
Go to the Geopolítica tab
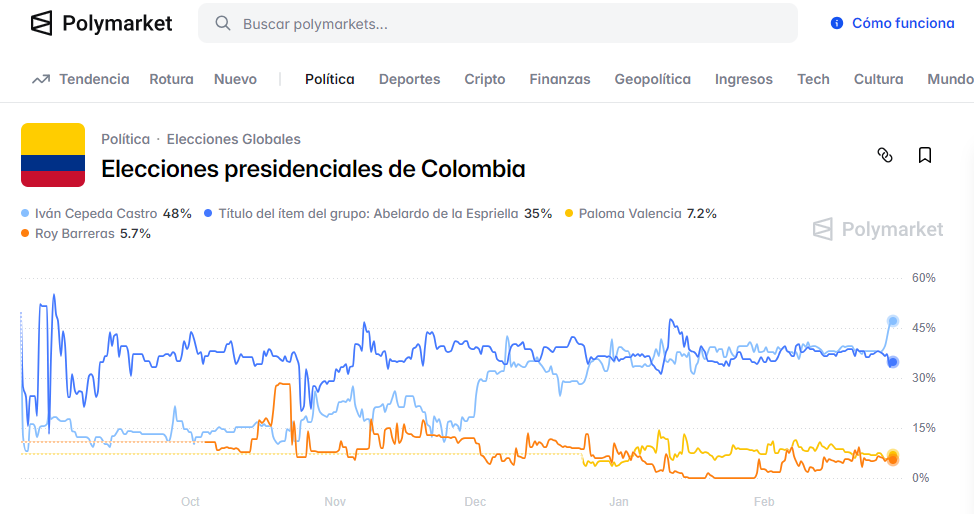(x=652, y=79)
